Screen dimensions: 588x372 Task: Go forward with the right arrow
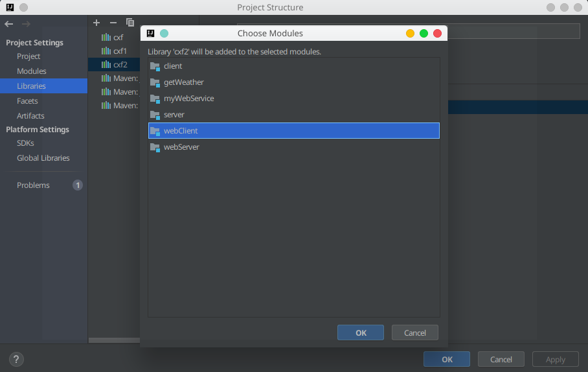pos(26,24)
